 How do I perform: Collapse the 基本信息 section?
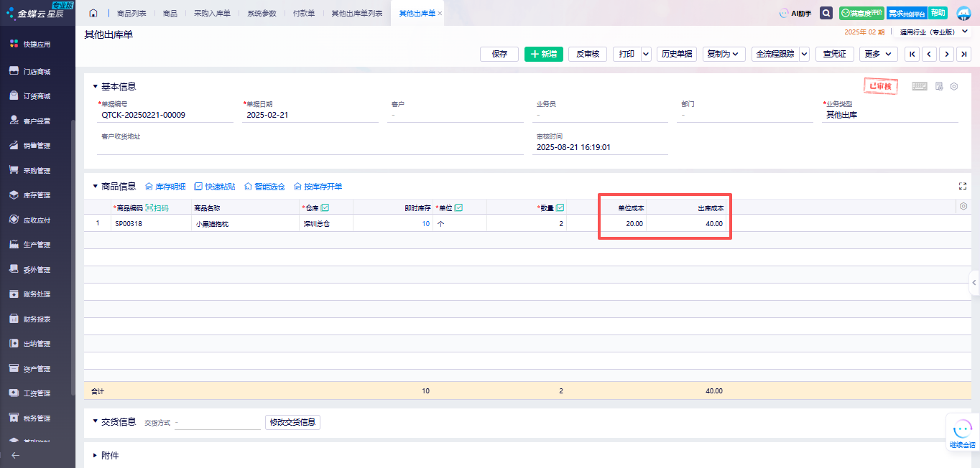(x=96, y=87)
